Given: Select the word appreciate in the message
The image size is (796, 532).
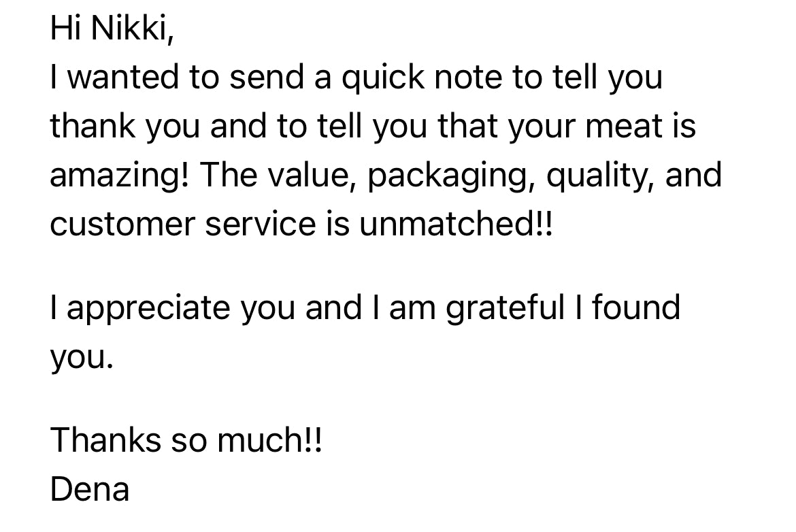Looking at the screenshot, I should click(148, 307).
